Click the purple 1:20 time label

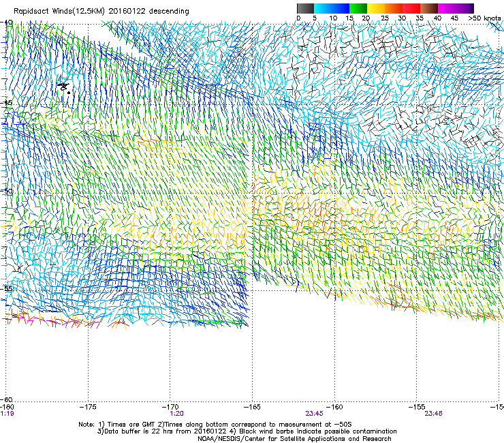(x=177, y=414)
